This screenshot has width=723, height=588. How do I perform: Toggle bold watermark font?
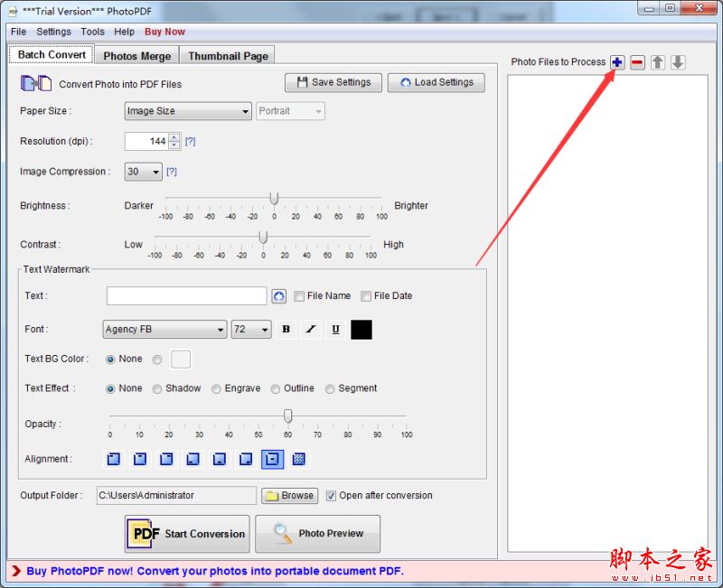(286, 329)
